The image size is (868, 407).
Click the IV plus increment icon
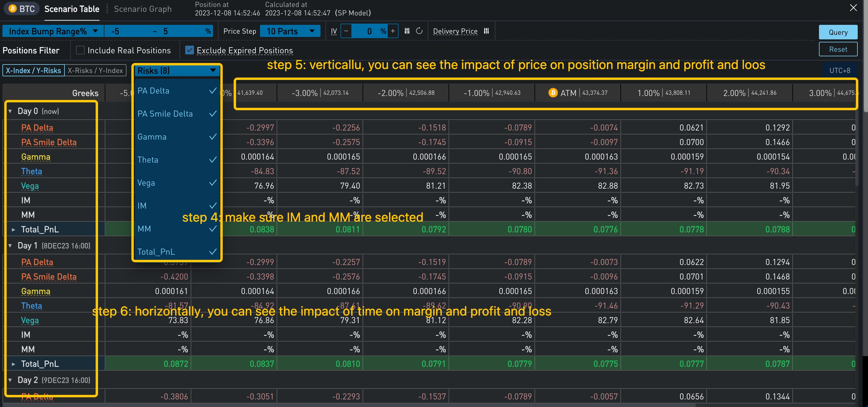click(x=393, y=31)
